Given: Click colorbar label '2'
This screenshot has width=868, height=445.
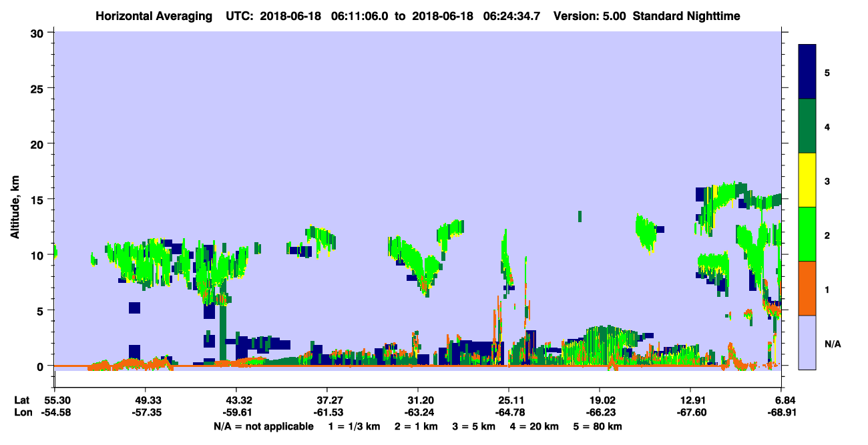Looking at the screenshot, I should [827, 235].
